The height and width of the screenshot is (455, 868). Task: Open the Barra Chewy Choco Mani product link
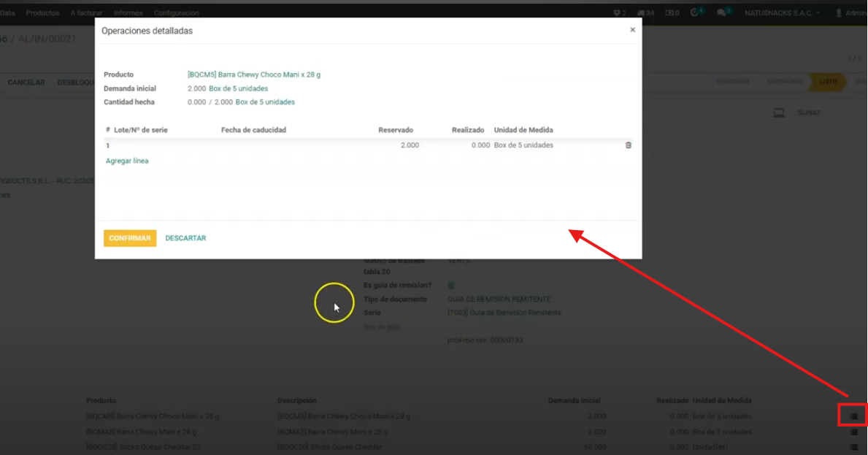[253, 74]
